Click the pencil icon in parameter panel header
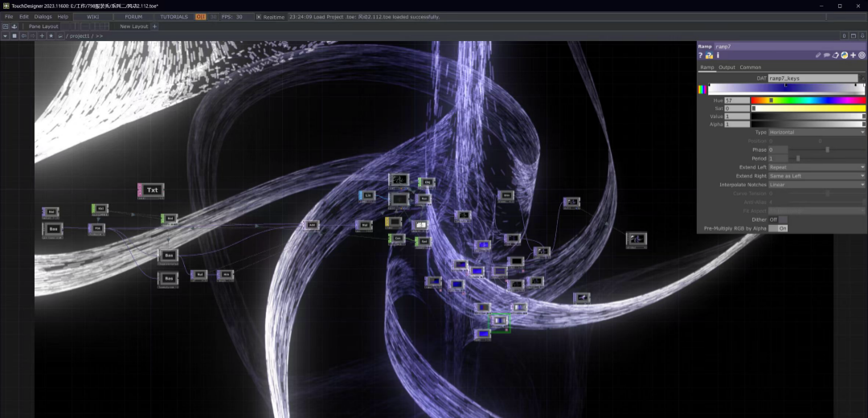This screenshot has height=418, width=868. [818, 55]
